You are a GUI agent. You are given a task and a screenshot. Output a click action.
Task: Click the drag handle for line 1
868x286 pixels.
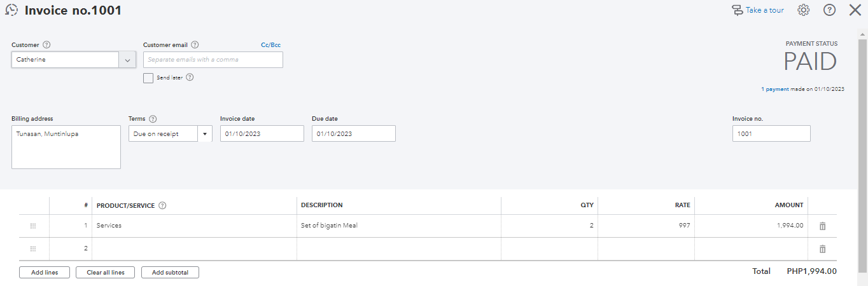(33, 226)
